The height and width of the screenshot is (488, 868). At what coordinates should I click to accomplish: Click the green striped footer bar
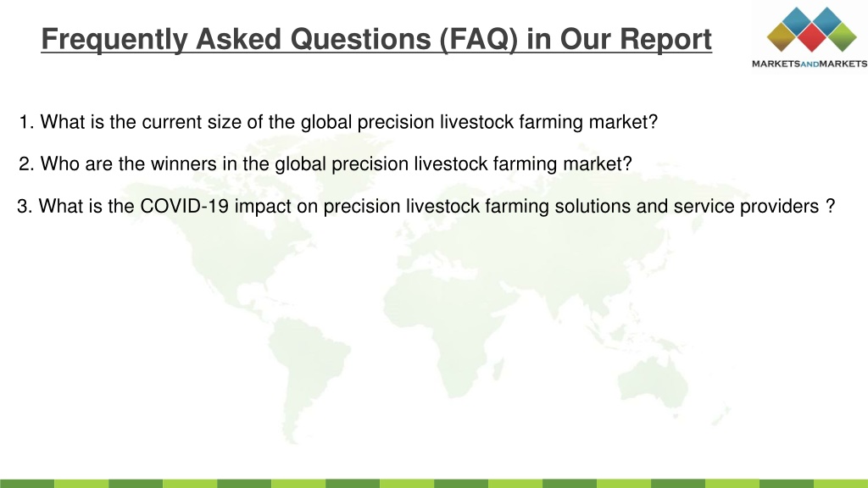[434, 484]
